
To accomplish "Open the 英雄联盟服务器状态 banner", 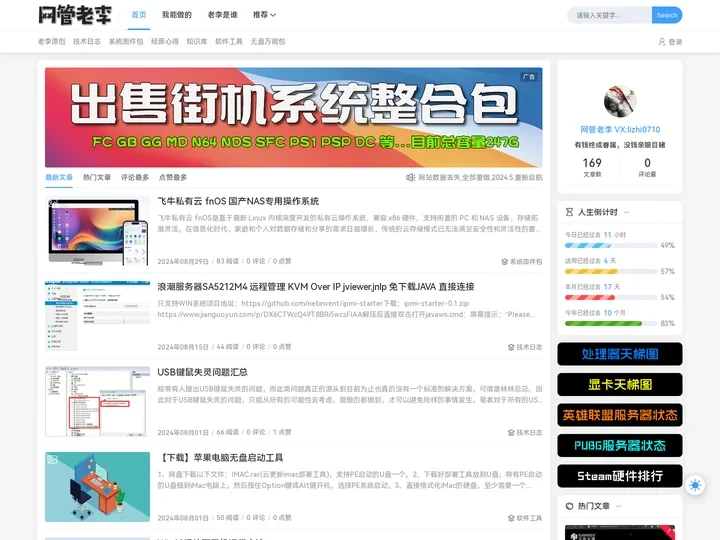I will click(620, 415).
